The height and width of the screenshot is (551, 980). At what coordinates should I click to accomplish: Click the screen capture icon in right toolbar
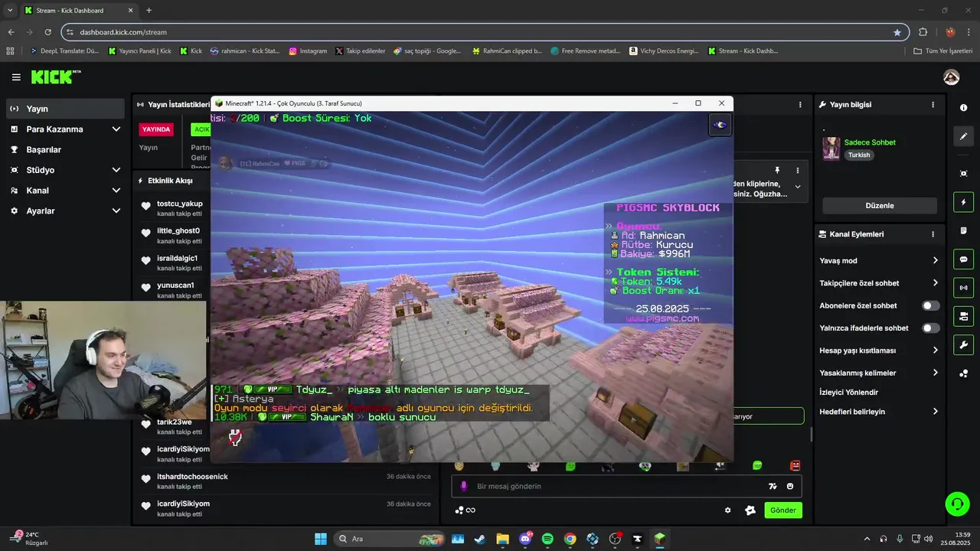[x=963, y=174]
